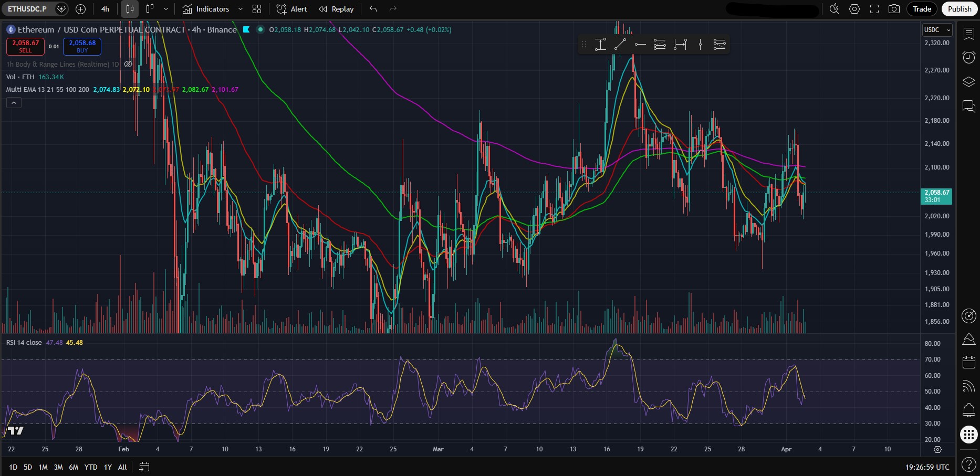
Task: Switch to the 1Y range tab
Action: pyautogui.click(x=107, y=467)
